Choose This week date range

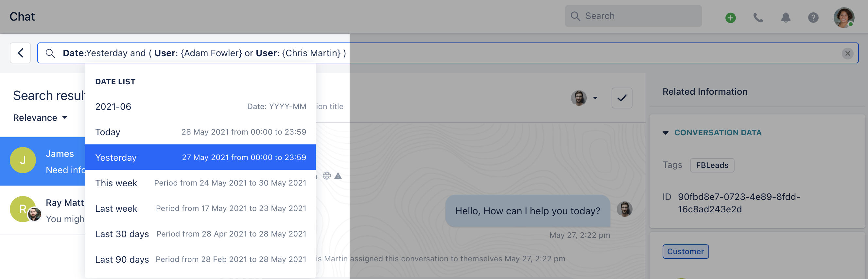pyautogui.click(x=200, y=183)
